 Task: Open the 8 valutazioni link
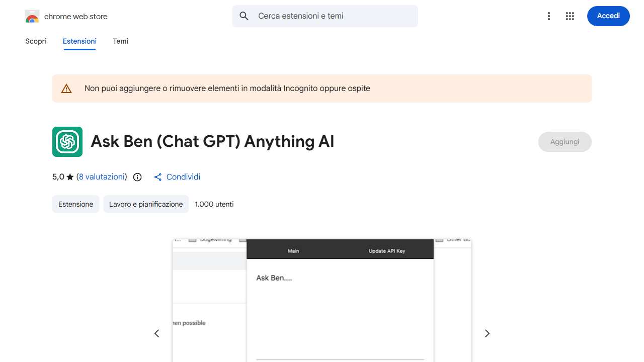(x=102, y=176)
